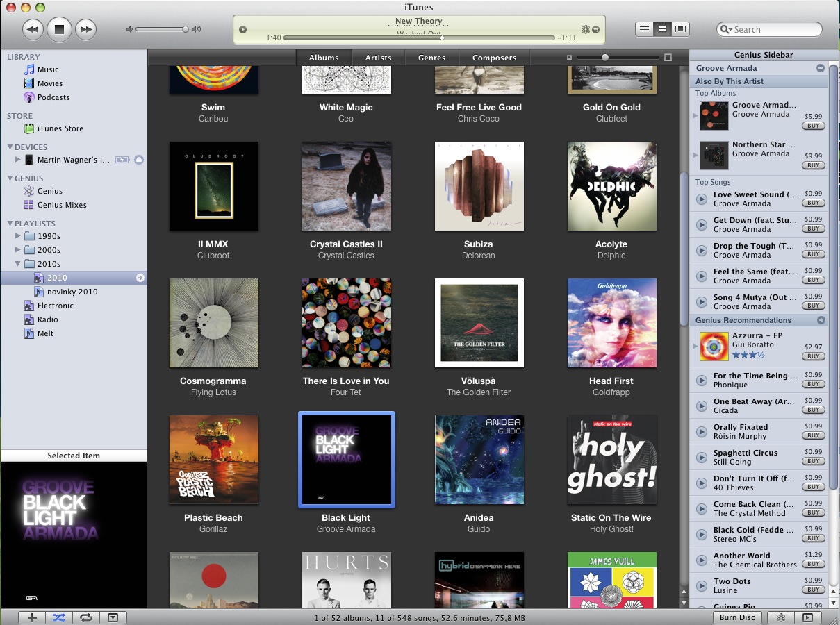
Task: Skip to the next track
Action: pyautogui.click(x=85, y=29)
